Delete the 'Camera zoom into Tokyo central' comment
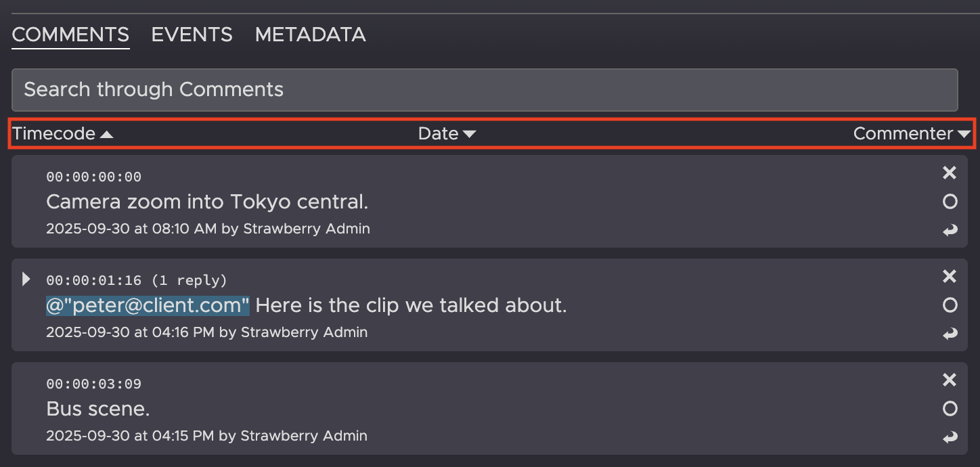Screen dimensions: 980x467 [x=950, y=173]
